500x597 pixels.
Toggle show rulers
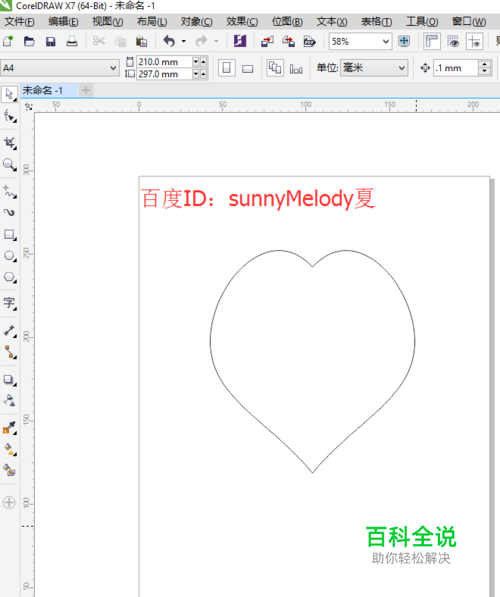click(x=432, y=41)
